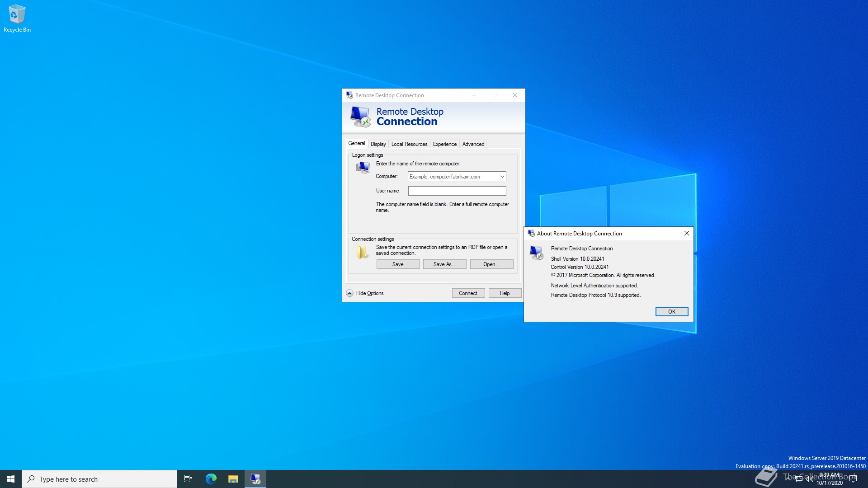
Task: Minimize the Remote Desktop Connection window
Action: pyautogui.click(x=473, y=95)
